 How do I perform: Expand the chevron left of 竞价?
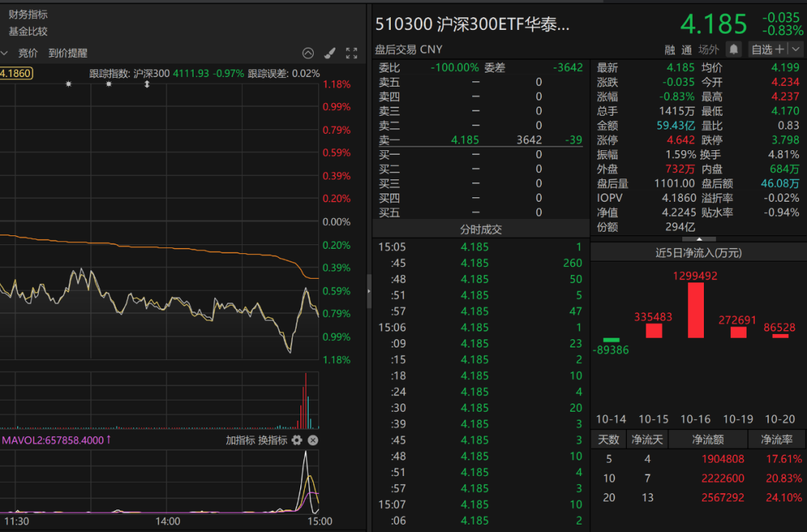(4, 53)
